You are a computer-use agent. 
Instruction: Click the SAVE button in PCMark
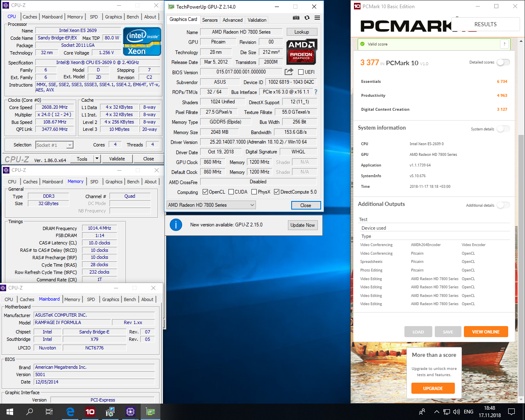[x=448, y=332]
